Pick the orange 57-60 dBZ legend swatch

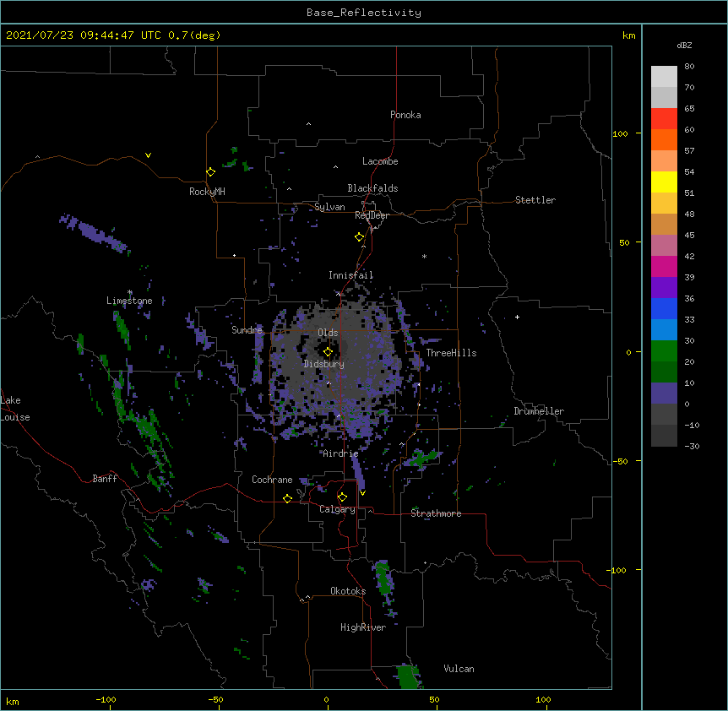pos(664,139)
